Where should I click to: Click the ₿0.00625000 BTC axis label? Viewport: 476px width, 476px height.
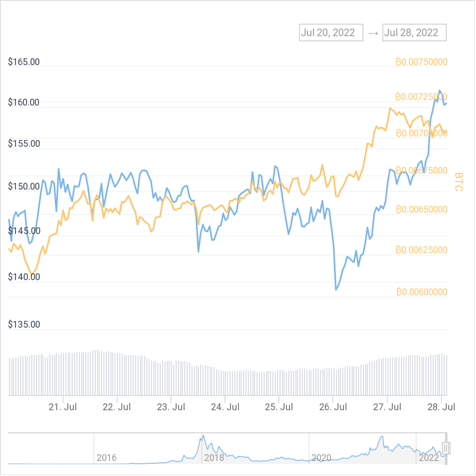[421, 250]
